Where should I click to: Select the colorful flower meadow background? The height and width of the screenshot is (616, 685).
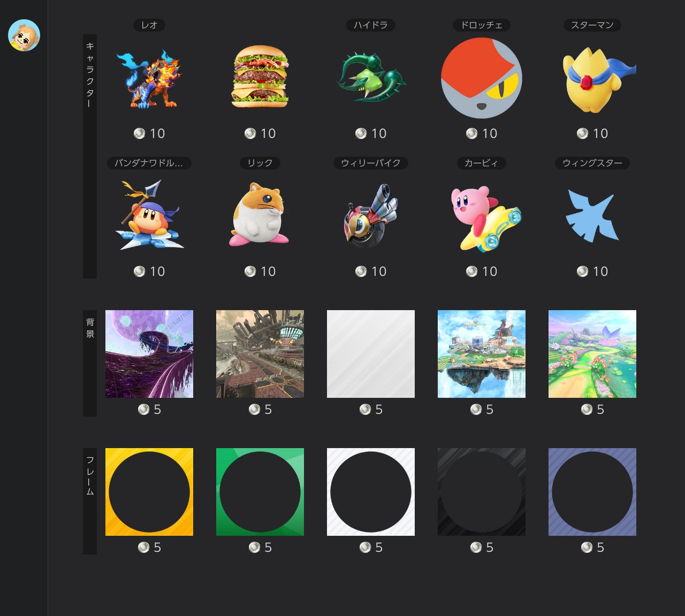tap(592, 354)
